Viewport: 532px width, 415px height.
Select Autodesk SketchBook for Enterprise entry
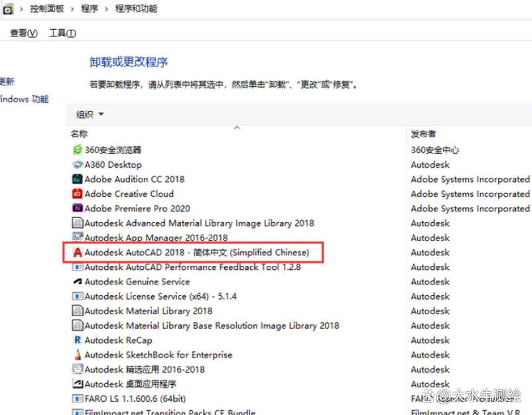[159, 355]
